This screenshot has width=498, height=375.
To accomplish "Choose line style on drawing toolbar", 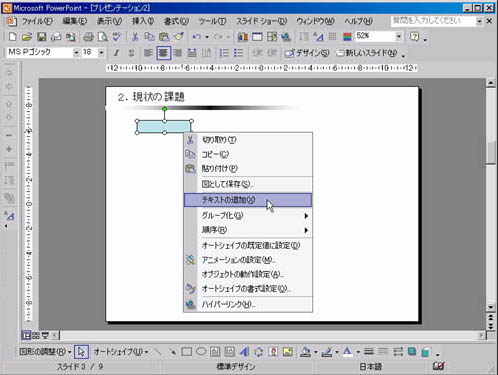I will tap(369, 352).
